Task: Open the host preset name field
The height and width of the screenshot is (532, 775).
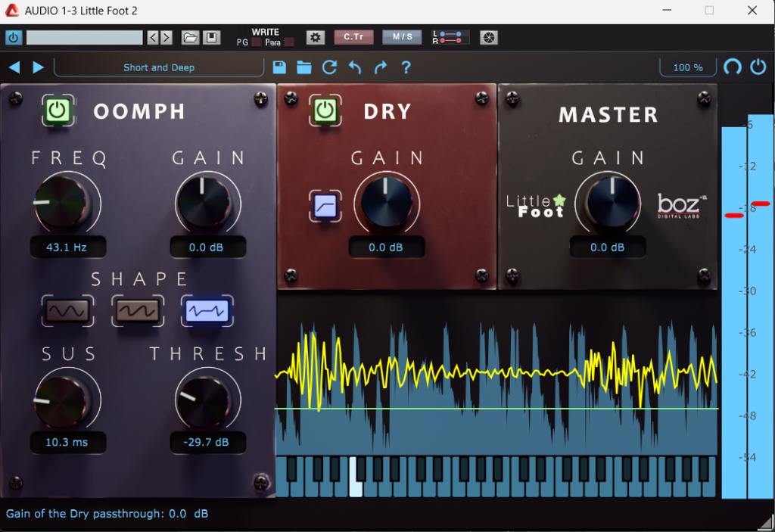Action: (x=84, y=37)
